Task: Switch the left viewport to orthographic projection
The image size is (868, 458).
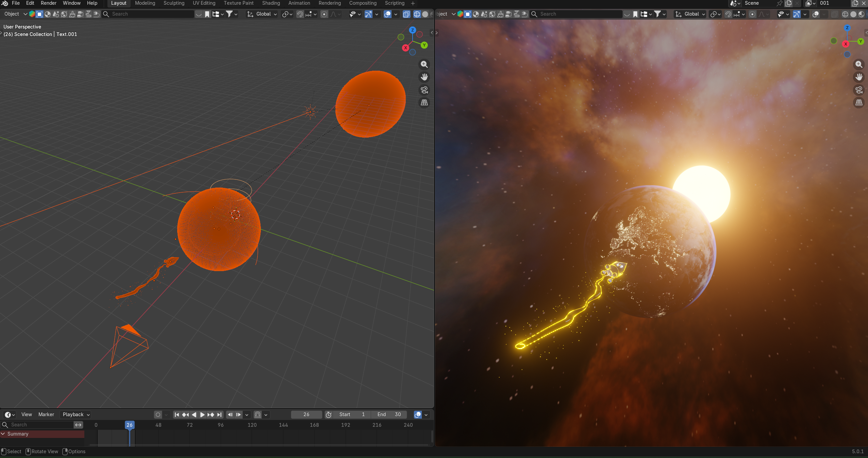Action: 424,103
